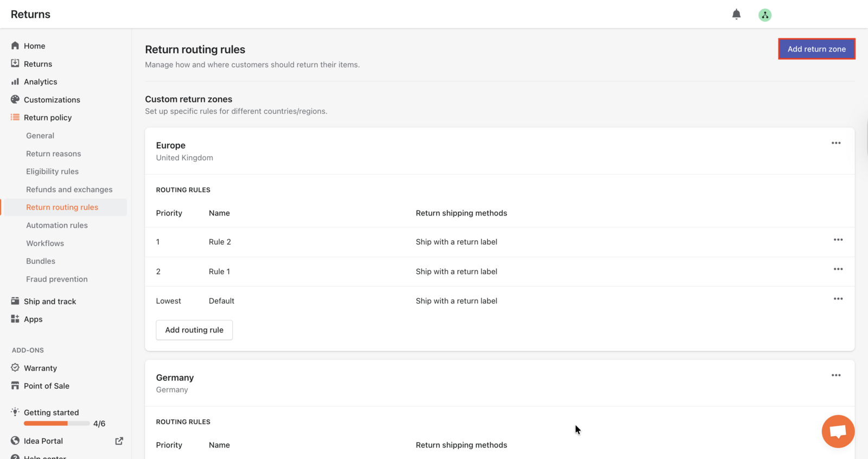Open Workflows submenu item
This screenshot has height=459, width=868.
tap(45, 243)
